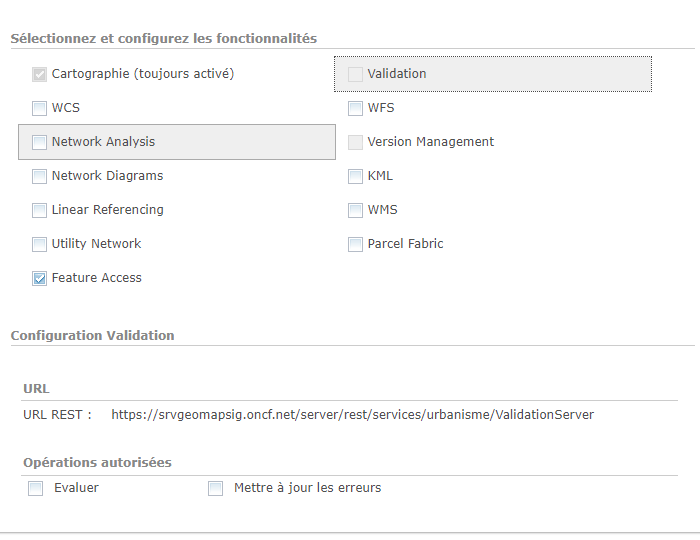Check Mettre à jour les erreurs
This screenshot has width=700, height=540.
coord(215,488)
